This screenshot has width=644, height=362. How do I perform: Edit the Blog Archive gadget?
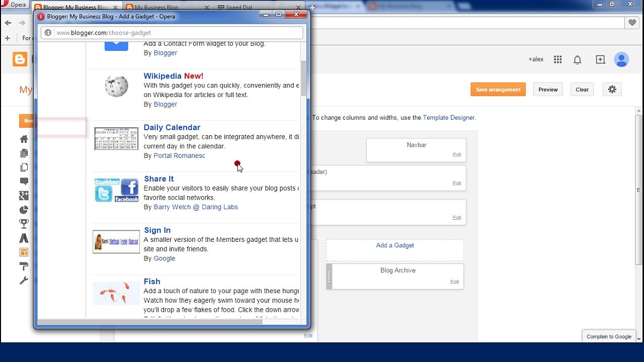(x=454, y=282)
